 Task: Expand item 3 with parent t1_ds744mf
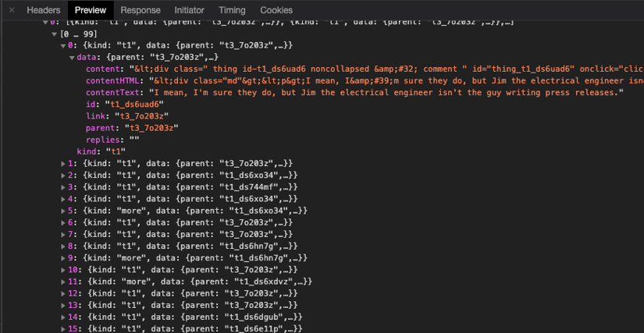pyautogui.click(x=64, y=187)
